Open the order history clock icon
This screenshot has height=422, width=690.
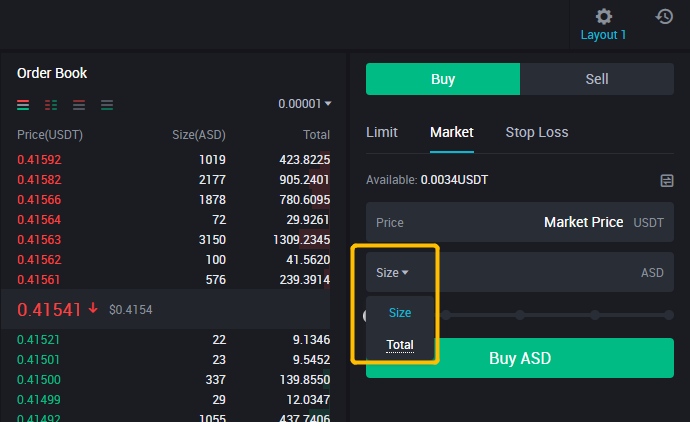(664, 16)
